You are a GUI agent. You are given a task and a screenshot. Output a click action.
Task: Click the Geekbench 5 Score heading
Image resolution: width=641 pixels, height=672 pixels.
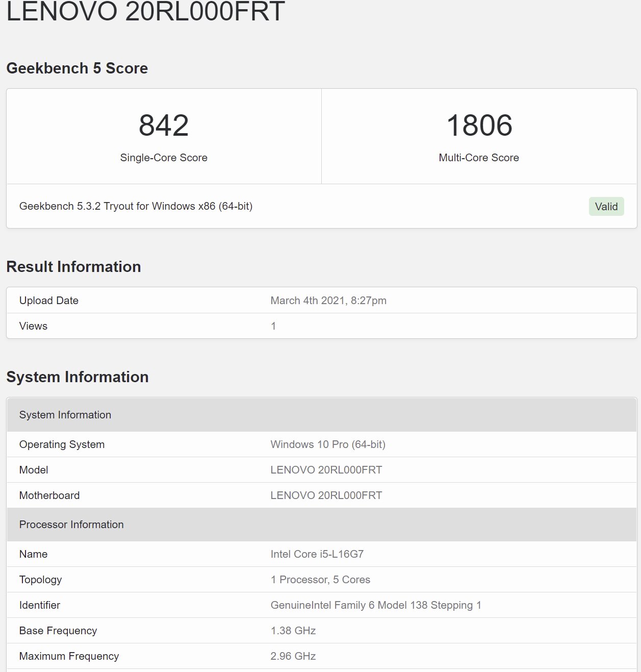tap(77, 68)
